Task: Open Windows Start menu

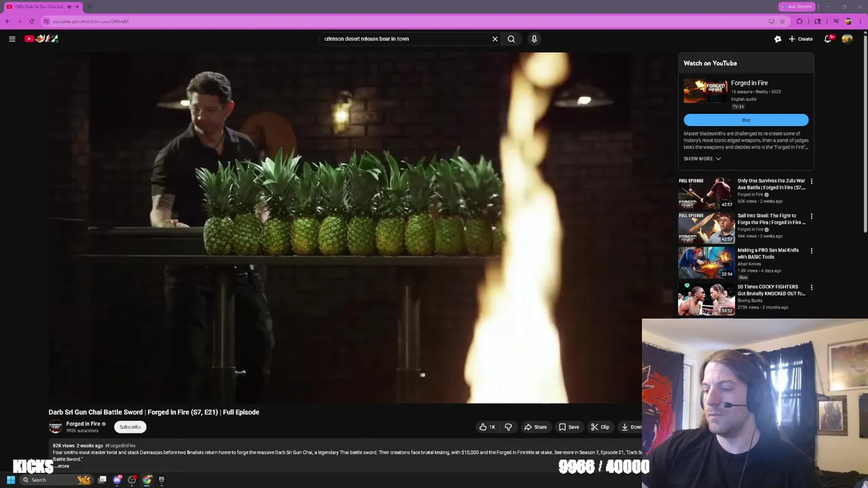Action: pyautogui.click(x=11, y=480)
